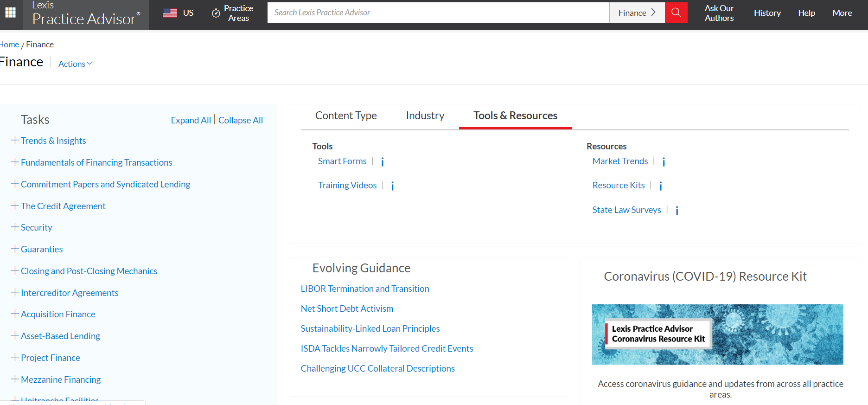Open The Credit Agreement task link
Screen dimensions: 868x405
pyautogui.click(x=63, y=206)
